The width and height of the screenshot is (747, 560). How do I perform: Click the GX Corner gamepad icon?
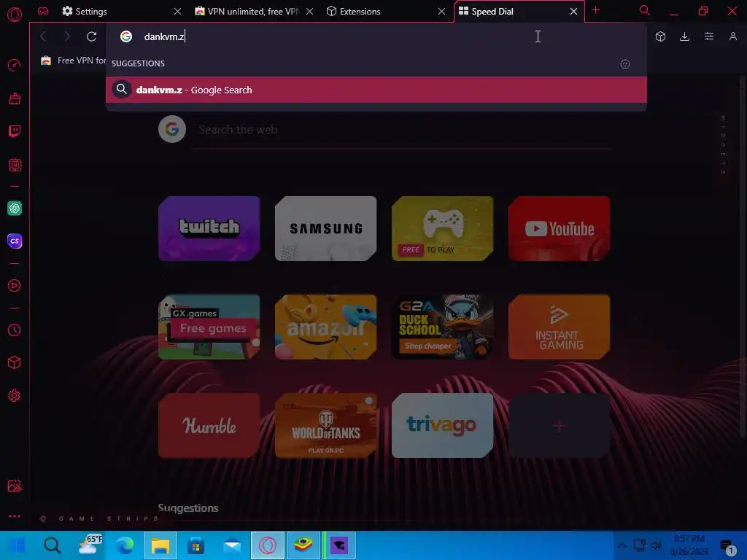pos(43,11)
